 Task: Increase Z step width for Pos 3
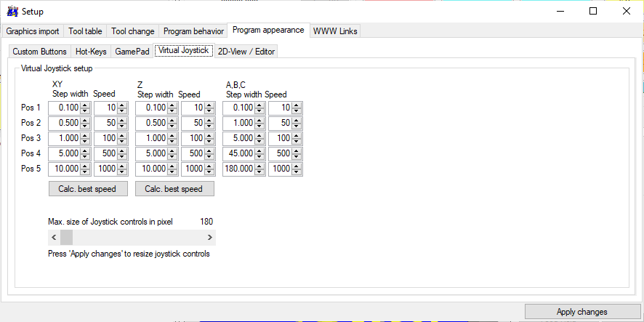point(172,135)
